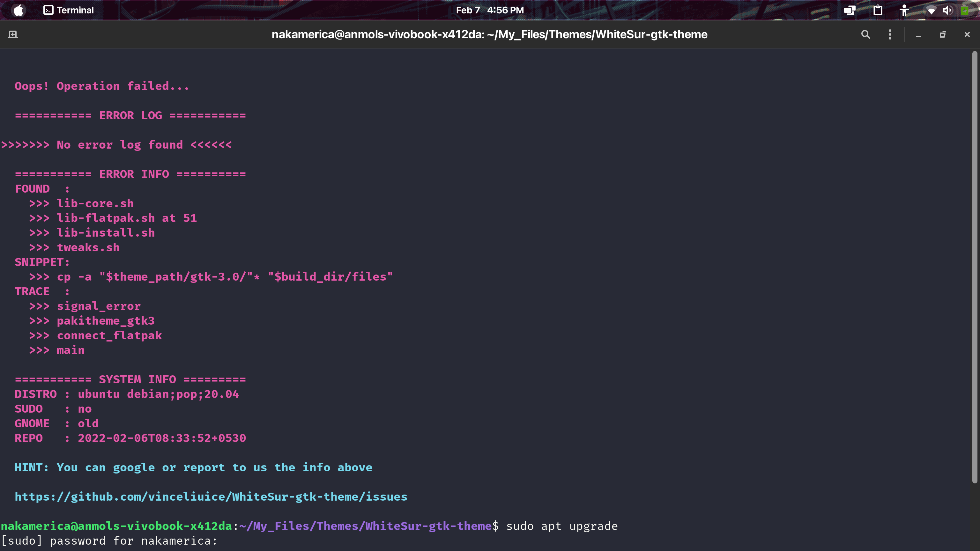Click the multi-window display tray icon

[x=850, y=10]
